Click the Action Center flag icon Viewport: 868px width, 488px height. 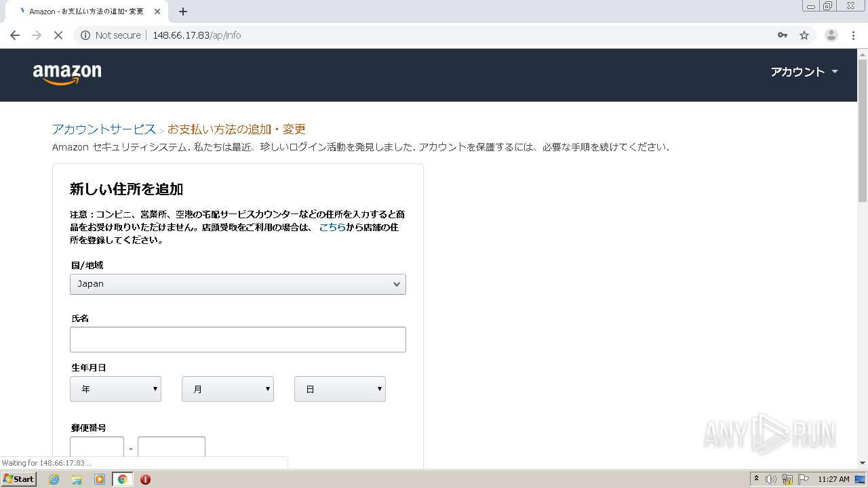pos(803,479)
